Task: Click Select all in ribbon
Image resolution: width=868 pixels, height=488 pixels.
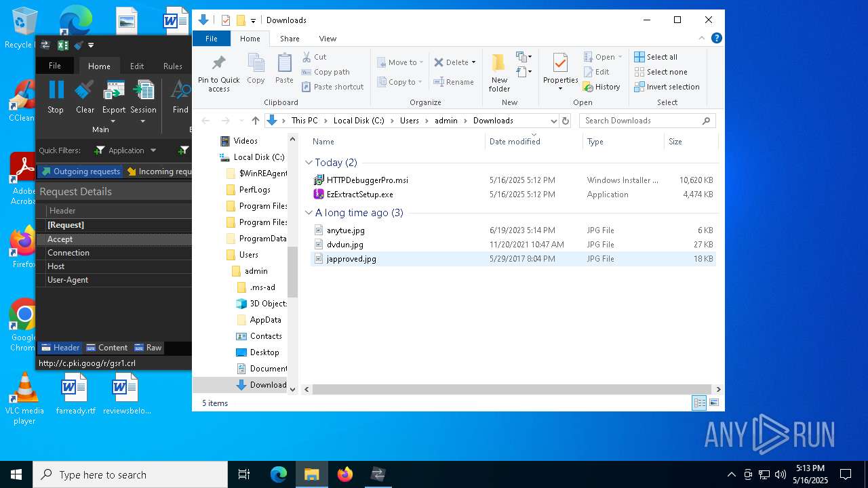Action: pos(656,57)
